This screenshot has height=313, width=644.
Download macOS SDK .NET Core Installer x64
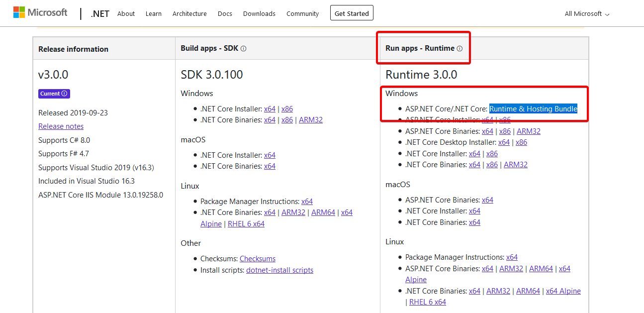pos(270,155)
